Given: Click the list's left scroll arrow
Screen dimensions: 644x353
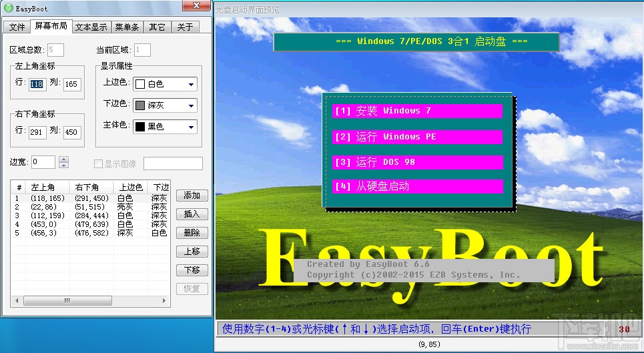Looking at the screenshot, I should coord(17,300).
